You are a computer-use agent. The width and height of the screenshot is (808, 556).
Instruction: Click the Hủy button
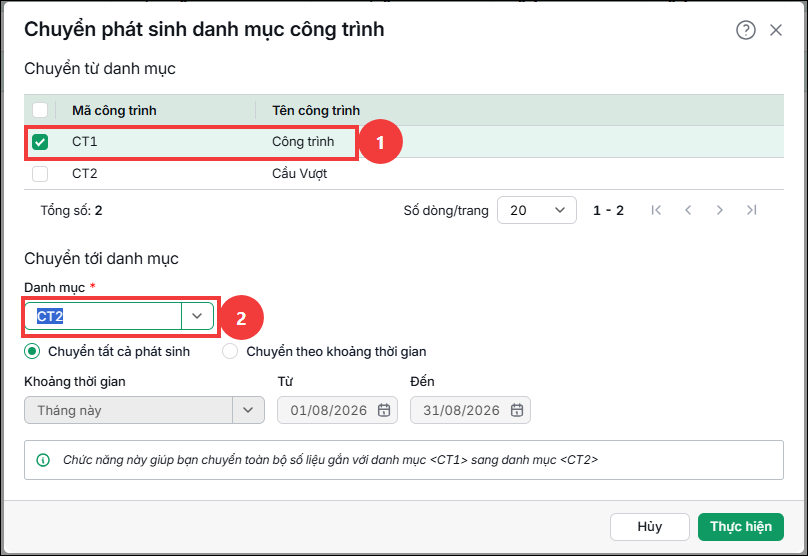(649, 527)
